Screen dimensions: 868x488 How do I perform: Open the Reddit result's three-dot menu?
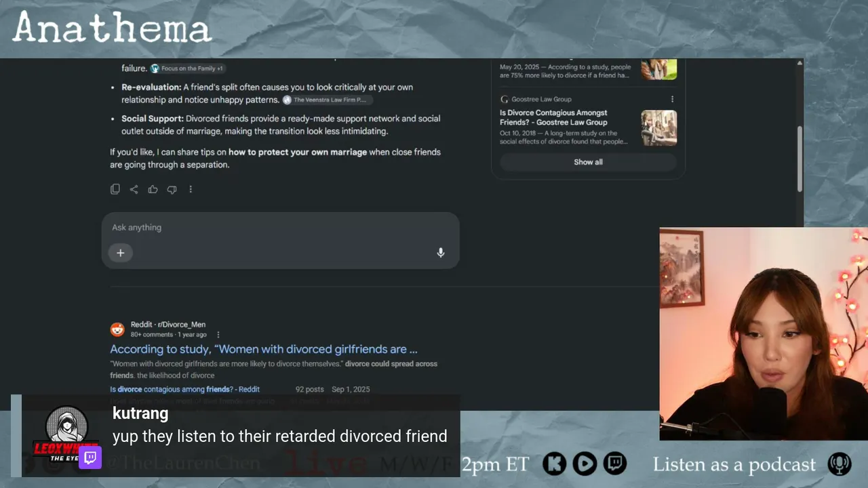coord(218,335)
